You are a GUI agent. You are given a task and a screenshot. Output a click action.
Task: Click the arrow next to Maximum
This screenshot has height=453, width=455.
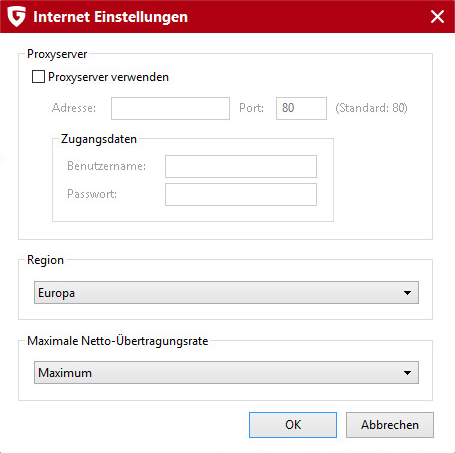(407, 373)
